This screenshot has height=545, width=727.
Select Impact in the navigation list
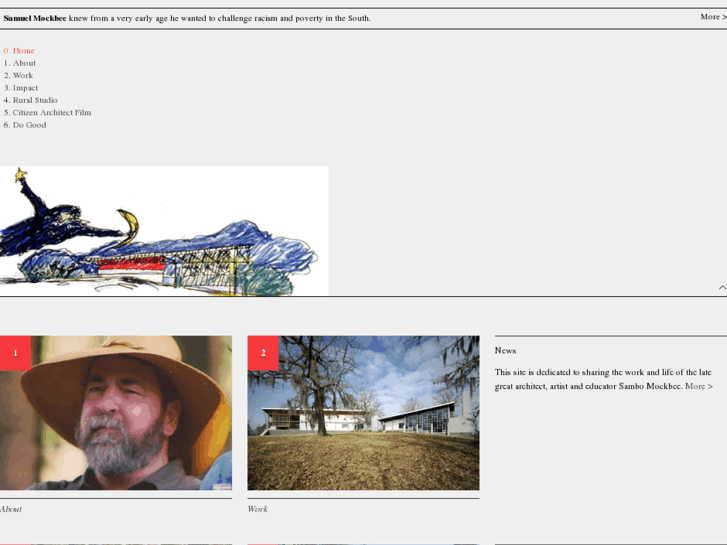click(21, 88)
